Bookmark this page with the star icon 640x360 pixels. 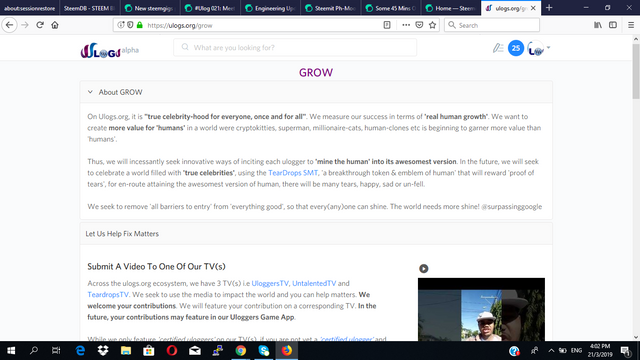pos(433,25)
